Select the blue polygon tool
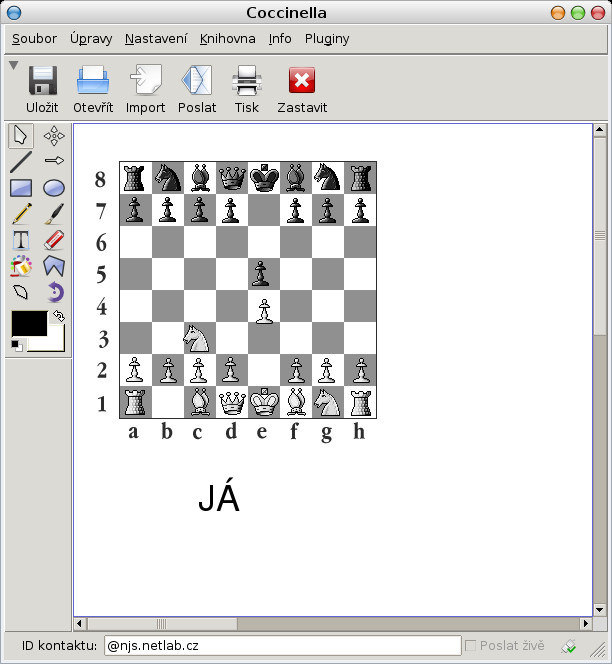The height and width of the screenshot is (664, 612). [x=54, y=266]
